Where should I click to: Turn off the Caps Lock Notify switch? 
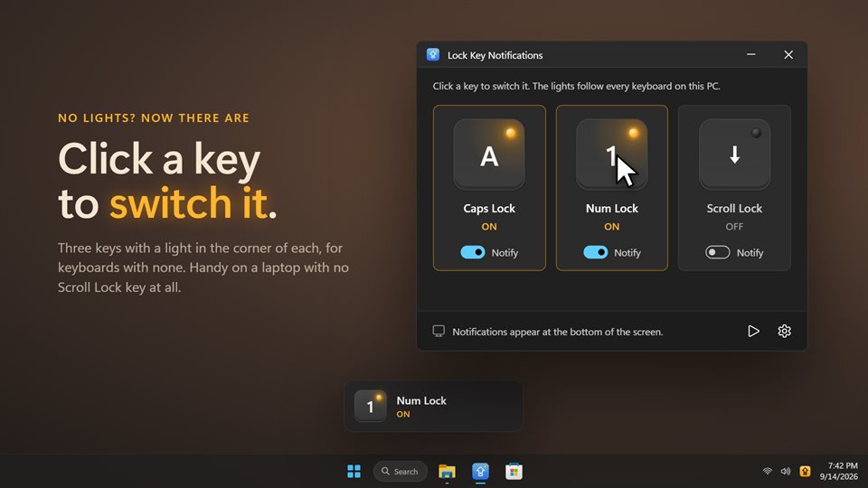tap(473, 252)
